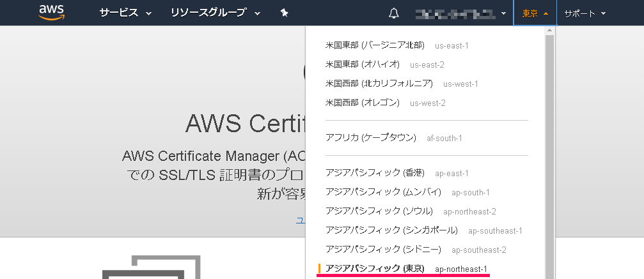The image size is (644, 279).
Task: Select 米国東部 (オハイオ) us-east-2 region
Action: [x=385, y=64]
